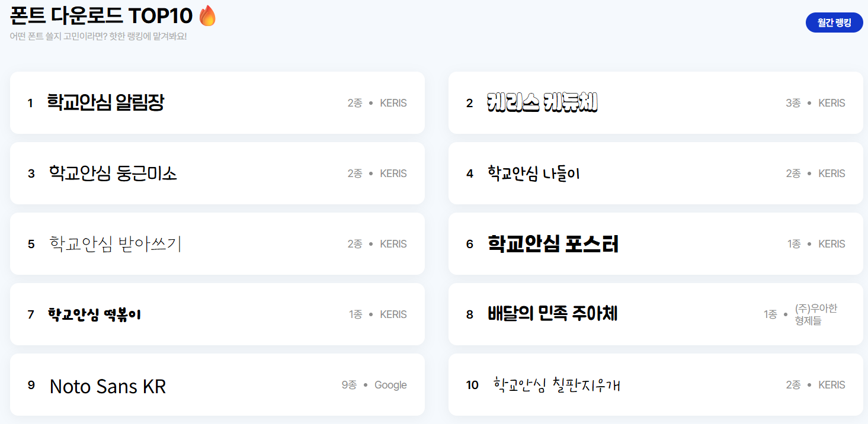Open 배달의 민족 주아체 font card
868x424 pixels.
[x=656, y=314]
